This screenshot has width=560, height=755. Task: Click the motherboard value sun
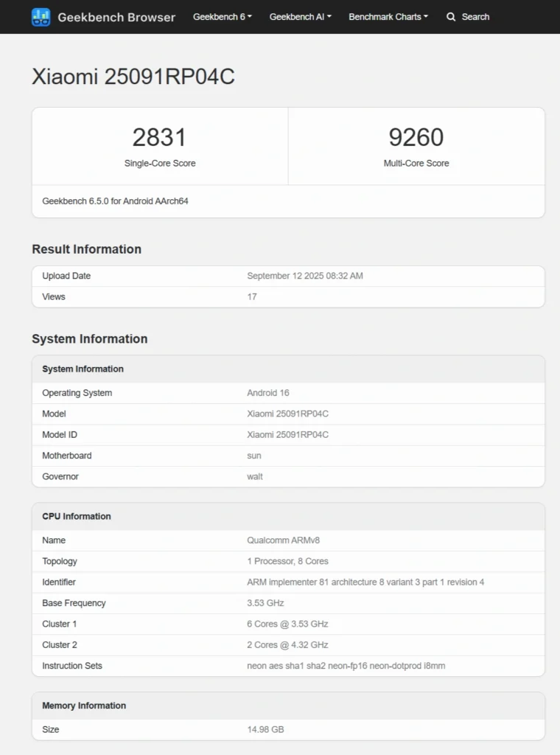(x=254, y=456)
